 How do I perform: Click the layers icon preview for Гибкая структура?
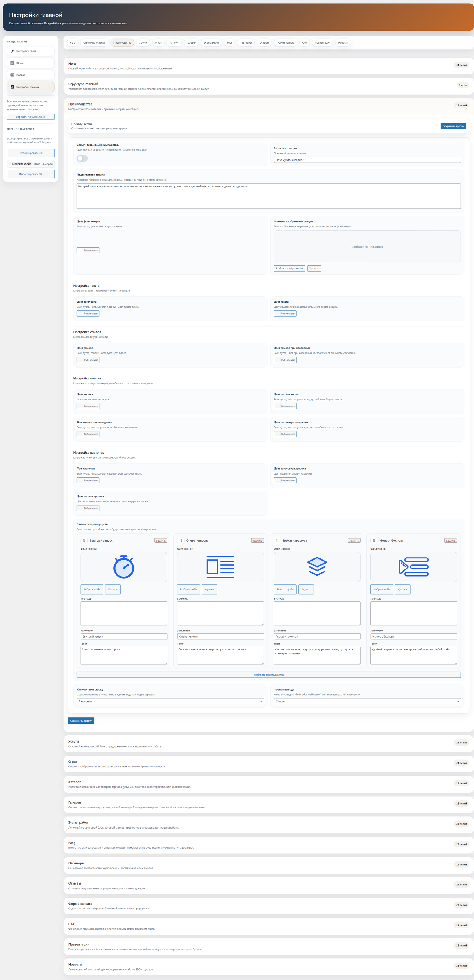coord(317,567)
